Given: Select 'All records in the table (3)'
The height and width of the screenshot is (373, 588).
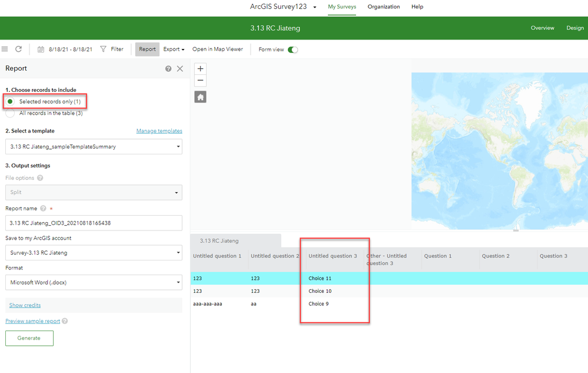Looking at the screenshot, I should pos(10,113).
